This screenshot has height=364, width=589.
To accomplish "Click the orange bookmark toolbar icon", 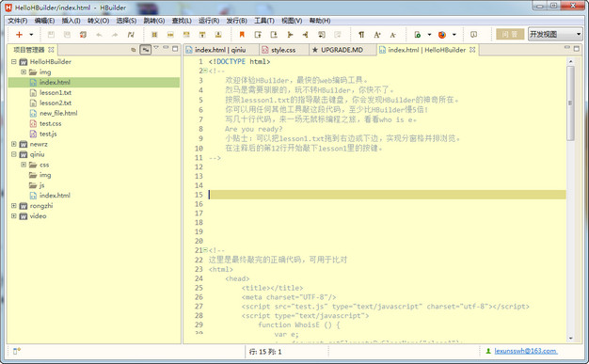I will (x=242, y=35).
